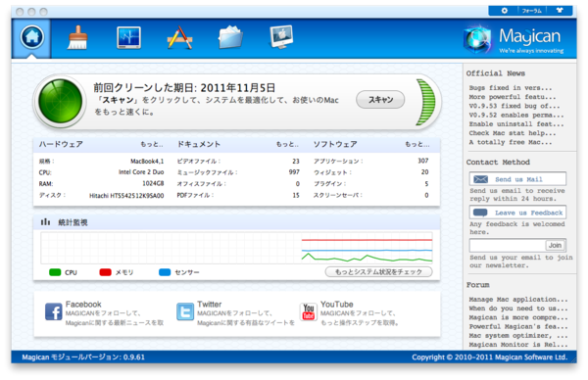This screenshot has height=380, width=588.
Task: Click the 統計監視 bar chart icon
Action: point(45,222)
